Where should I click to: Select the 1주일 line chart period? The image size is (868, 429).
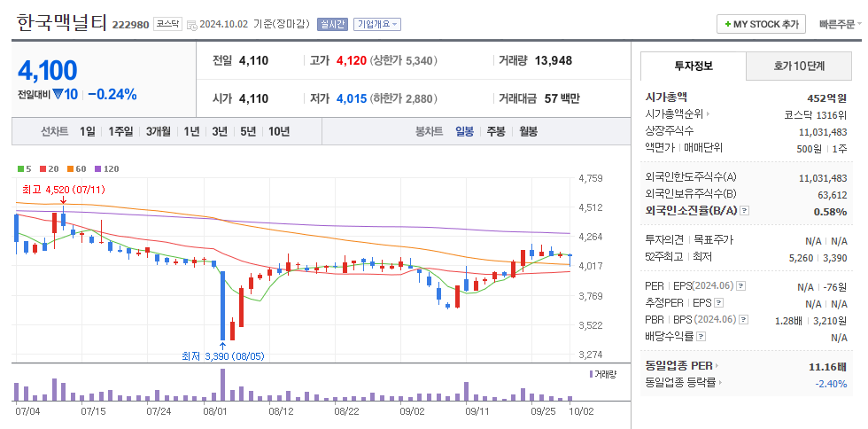click(120, 132)
